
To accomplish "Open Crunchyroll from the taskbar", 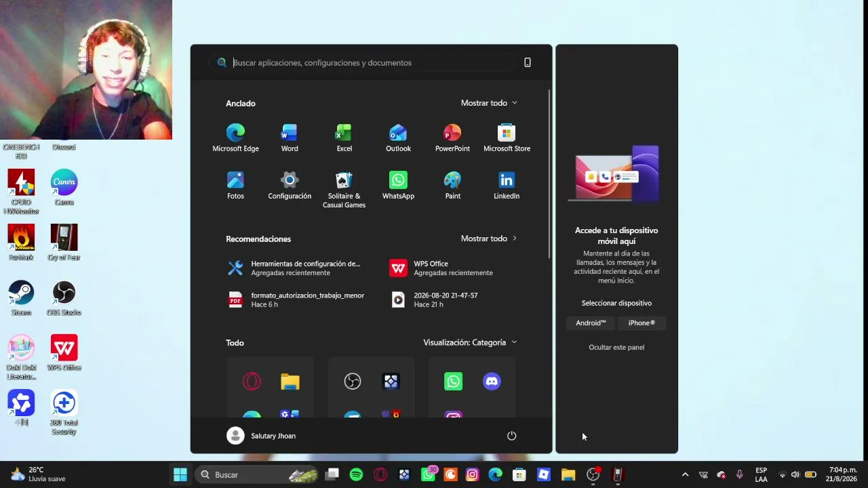I will coord(450,474).
